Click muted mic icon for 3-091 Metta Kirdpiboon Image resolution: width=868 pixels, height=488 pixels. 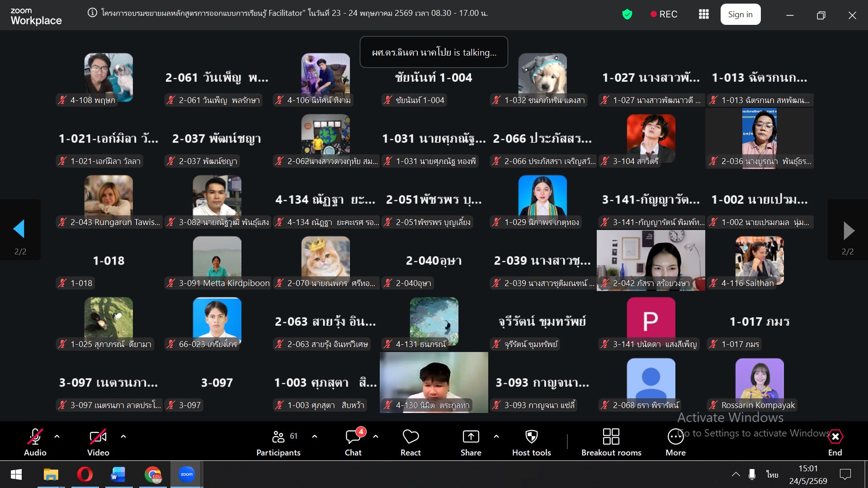(x=171, y=283)
